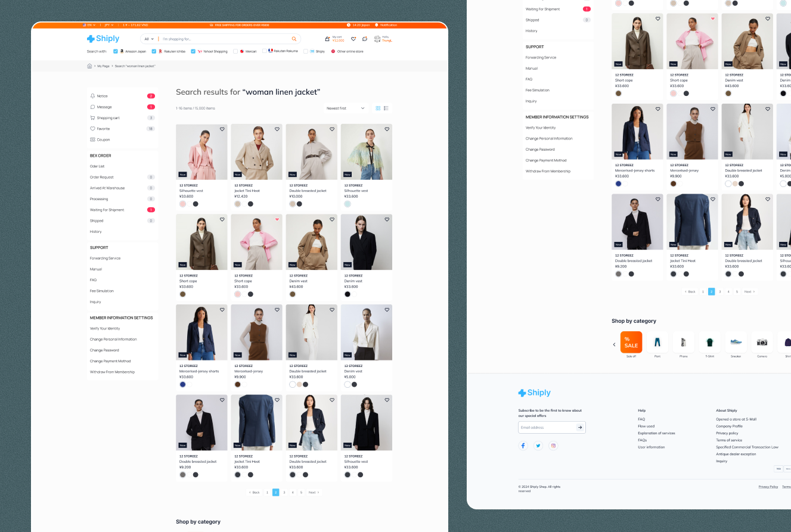Open the EN language dropdown

point(89,25)
